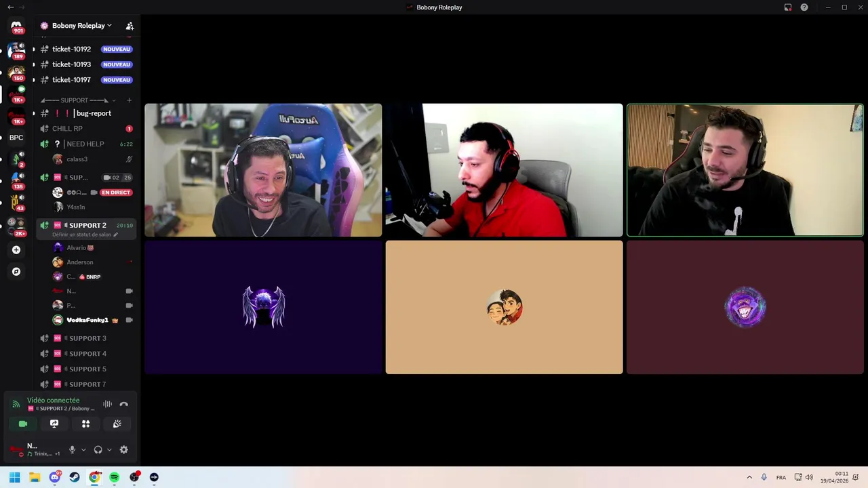Open server icon with 189 badge
This screenshot has height=488, width=868.
coord(16,50)
